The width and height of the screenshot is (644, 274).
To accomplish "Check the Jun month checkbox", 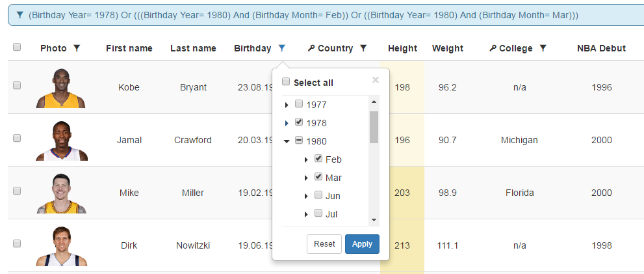I will point(318,195).
